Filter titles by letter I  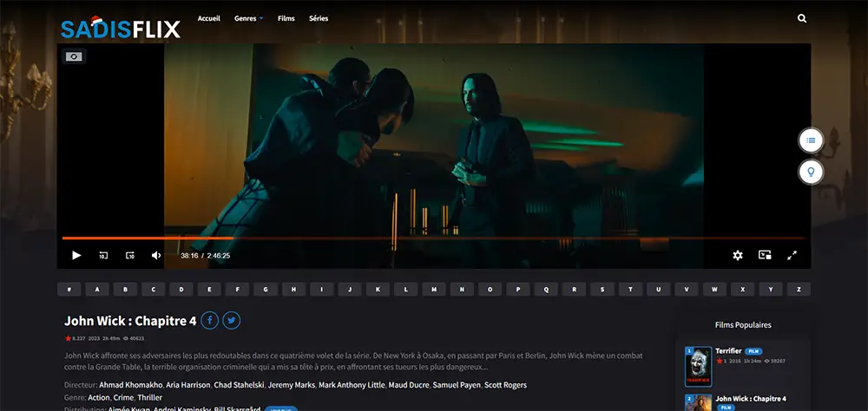coord(322,290)
